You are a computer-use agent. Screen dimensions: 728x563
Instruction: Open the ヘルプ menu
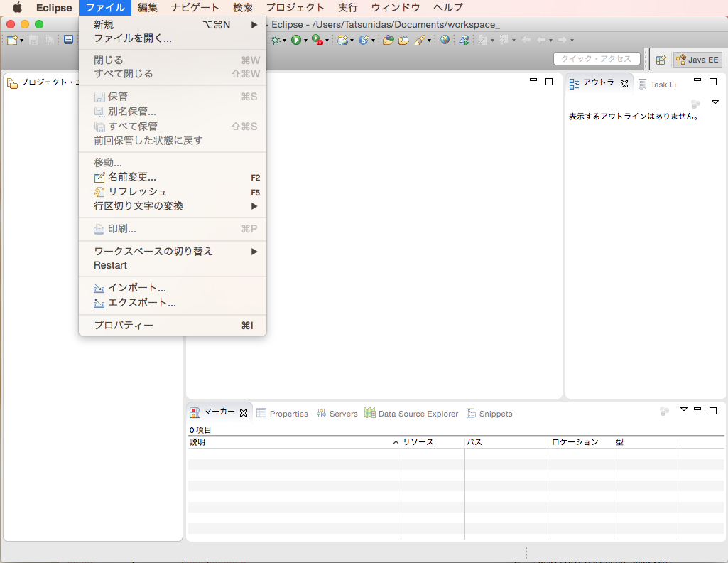[x=448, y=7]
